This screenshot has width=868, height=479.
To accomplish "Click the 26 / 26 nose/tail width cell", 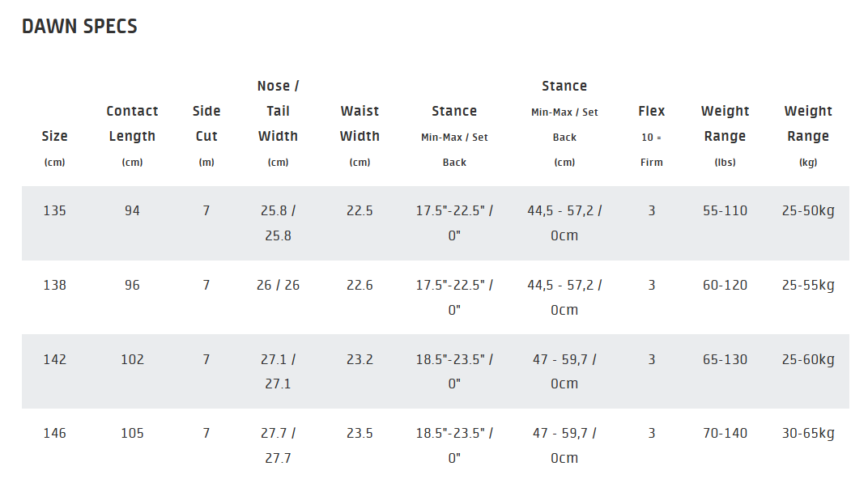I will (278, 286).
